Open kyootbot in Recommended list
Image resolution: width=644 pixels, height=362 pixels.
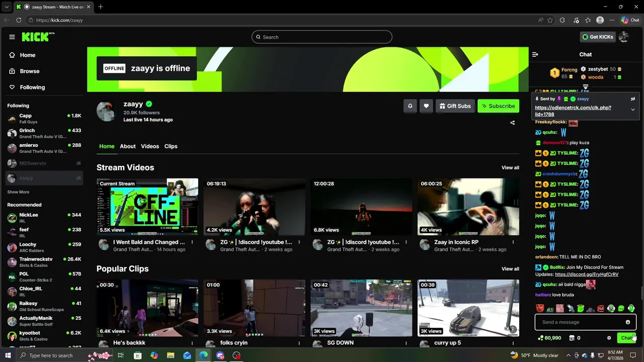point(44,336)
